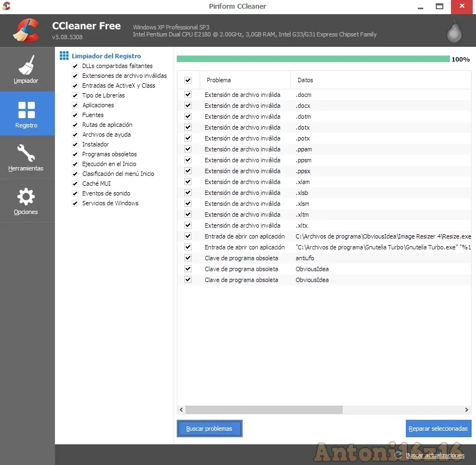This screenshot has height=465, width=476.
Task: Select the .xlam extension row
Action: coord(324,182)
